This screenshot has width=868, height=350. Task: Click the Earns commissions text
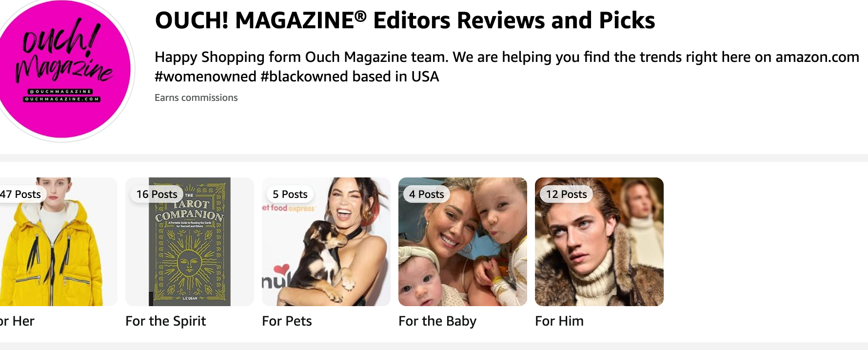[x=196, y=97]
